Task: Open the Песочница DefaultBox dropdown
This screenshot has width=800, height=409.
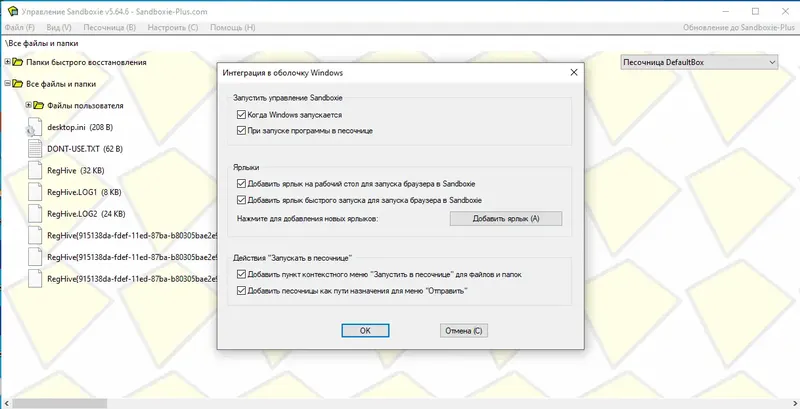Action: click(699, 62)
